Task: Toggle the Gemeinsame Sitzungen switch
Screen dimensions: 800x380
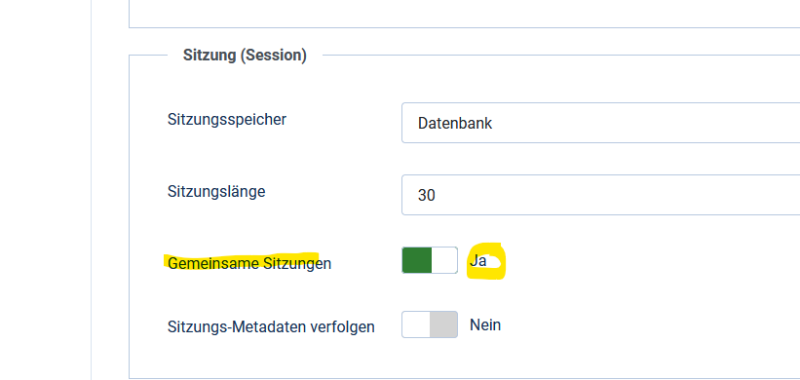Action: point(430,260)
